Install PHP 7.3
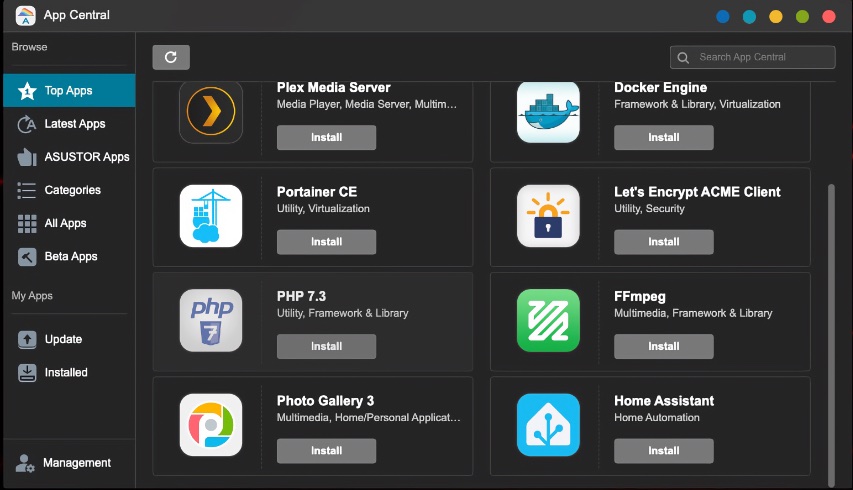The image size is (853, 490). point(326,346)
